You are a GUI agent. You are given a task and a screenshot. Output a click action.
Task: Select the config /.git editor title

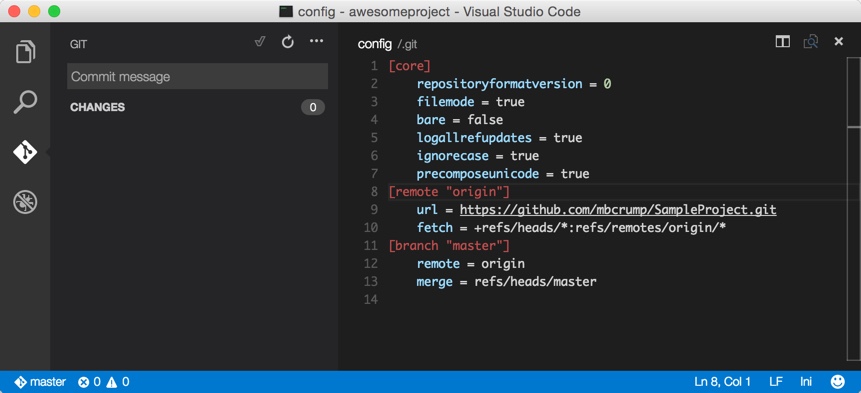coord(387,44)
